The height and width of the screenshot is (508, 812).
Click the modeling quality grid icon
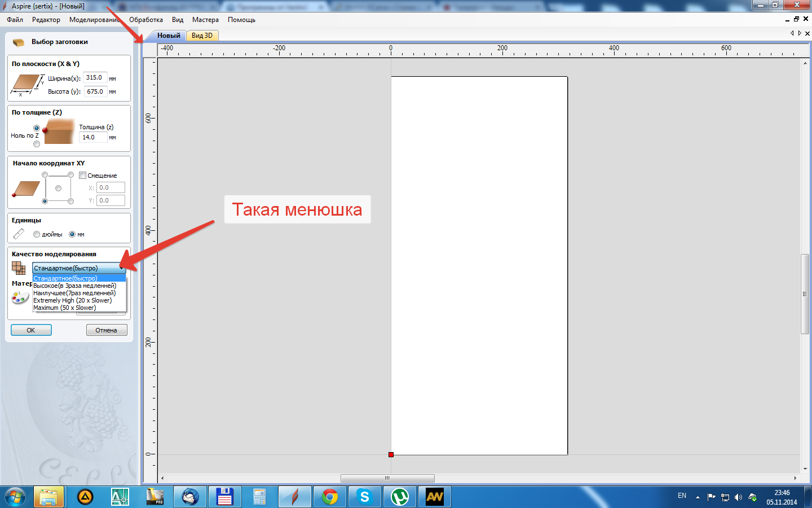[x=19, y=268]
